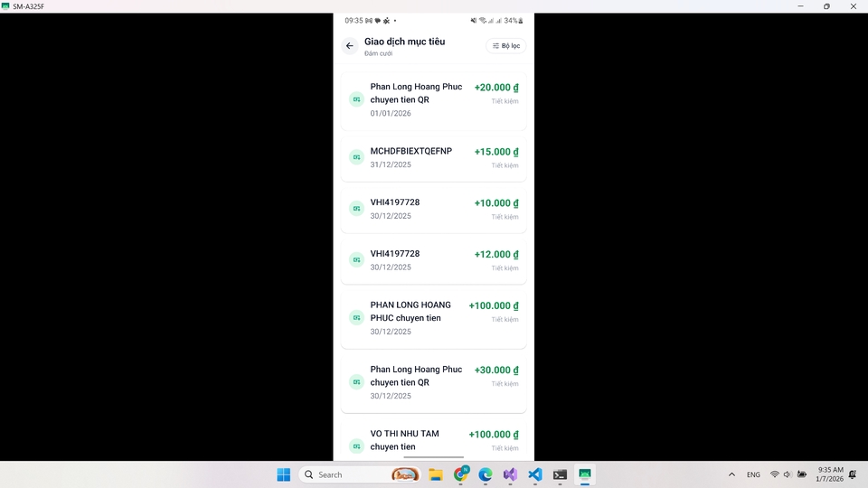The width and height of the screenshot is (868, 488).
Task: Click the icon of the +10.000 đ transaction
Action: (357, 209)
